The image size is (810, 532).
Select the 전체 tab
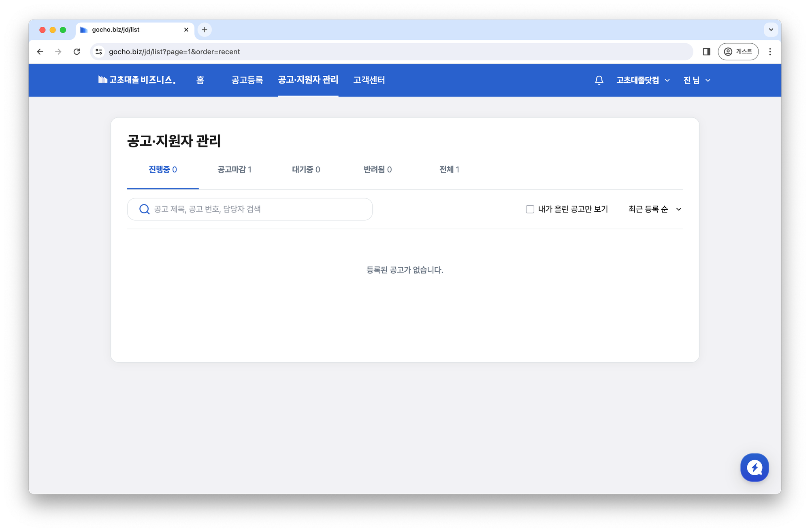(450, 170)
